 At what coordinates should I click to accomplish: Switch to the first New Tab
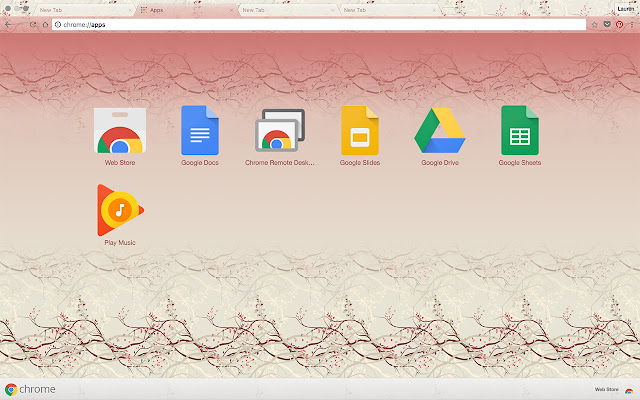point(84,10)
